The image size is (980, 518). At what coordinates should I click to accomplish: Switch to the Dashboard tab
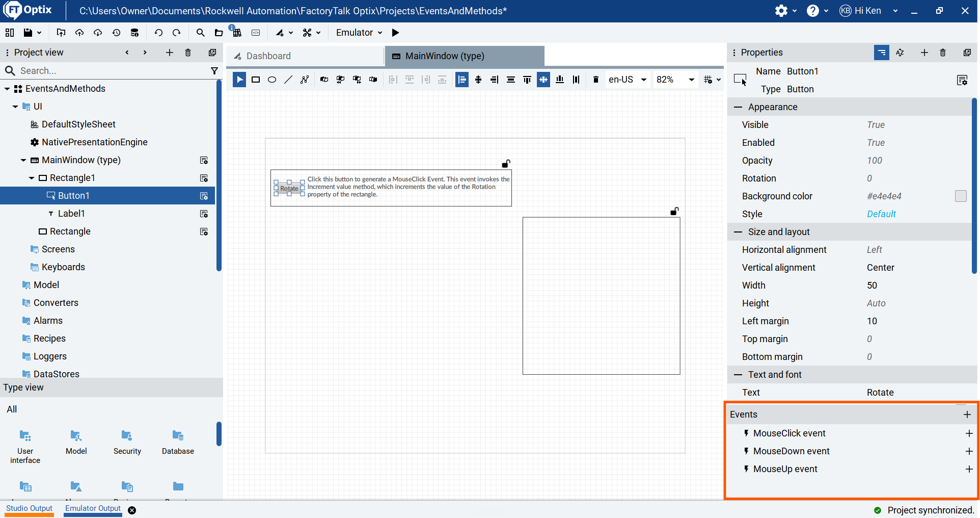click(305, 56)
